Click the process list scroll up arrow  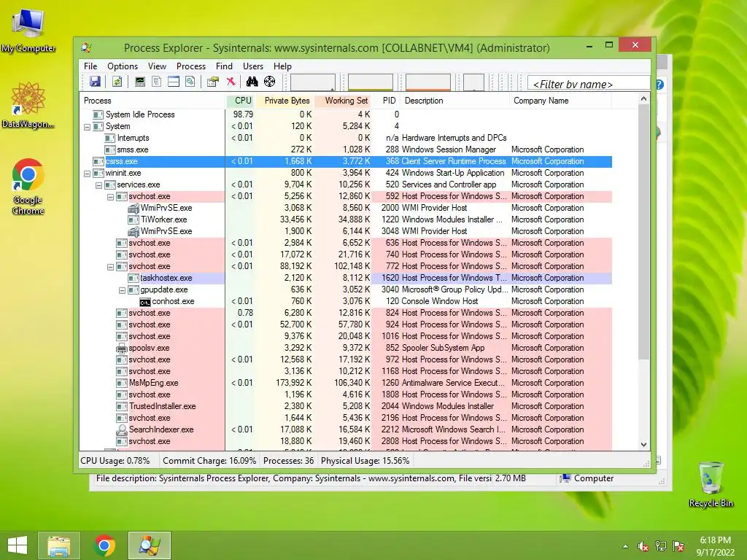click(x=643, y=99)
